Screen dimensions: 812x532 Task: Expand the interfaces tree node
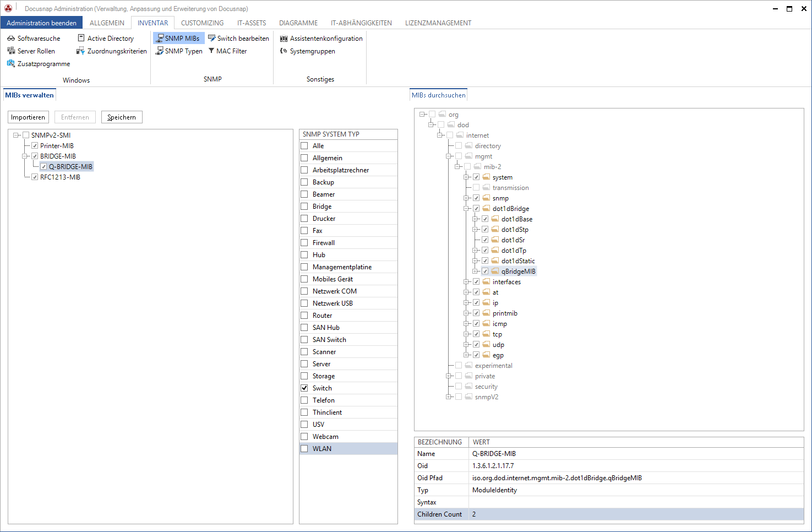pyautogui.click(x=467, y=282)
